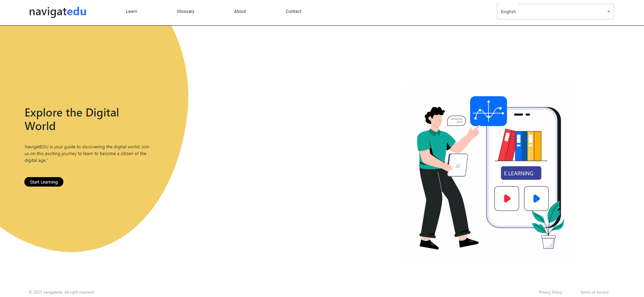Click the E LEARNING label in illustration

[x=521, y=173]
